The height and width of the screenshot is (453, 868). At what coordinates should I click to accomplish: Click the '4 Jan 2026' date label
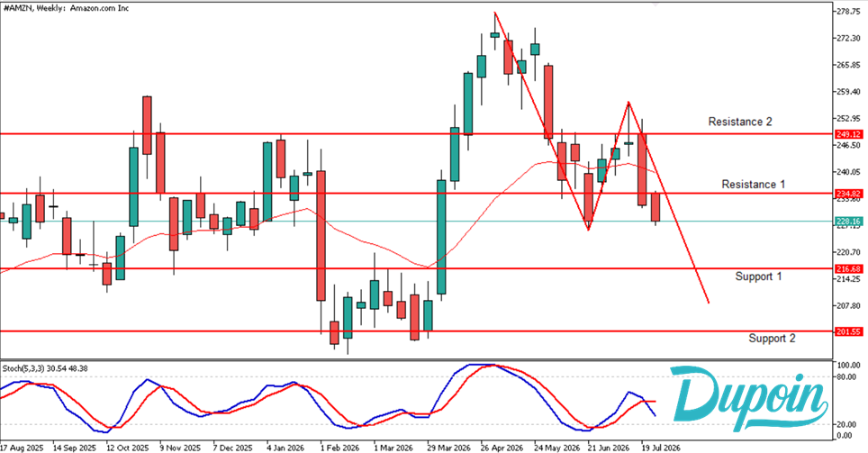point(285,448)
